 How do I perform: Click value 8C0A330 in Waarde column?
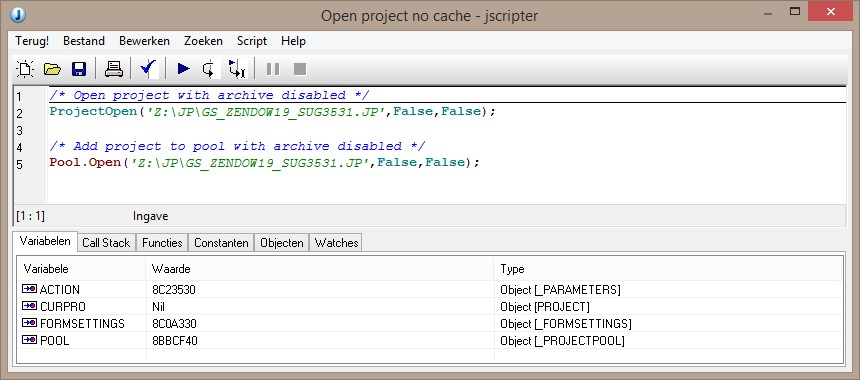click(174, 324)
